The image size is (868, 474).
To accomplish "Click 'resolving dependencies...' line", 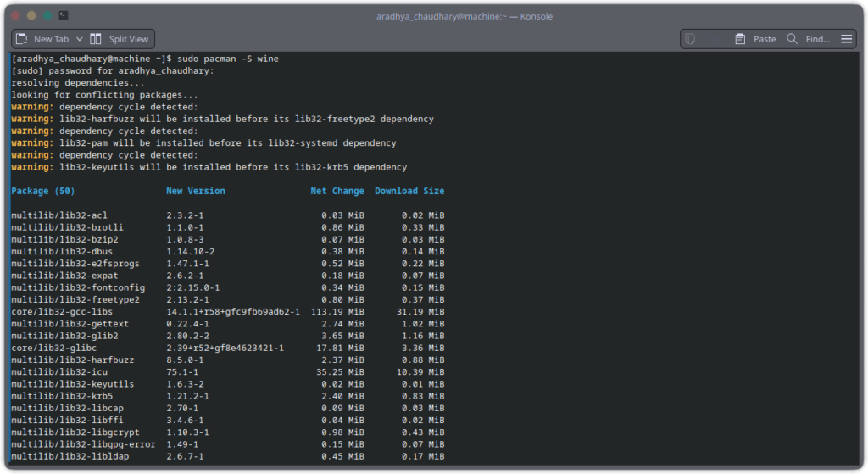I will pyautogui.click(x=77, y=83).
